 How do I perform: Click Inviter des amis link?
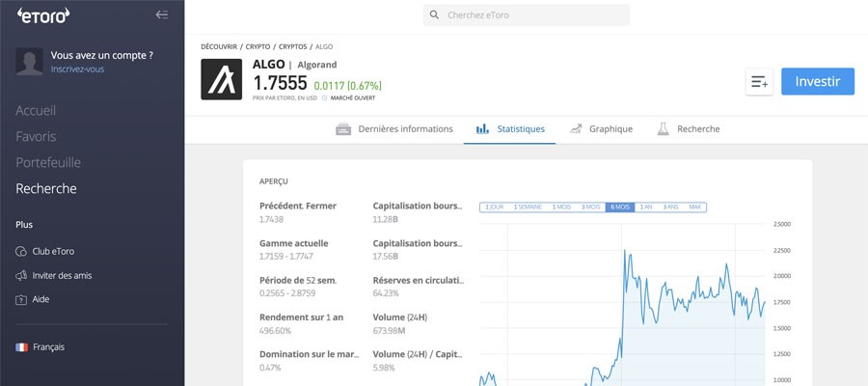click(x=62, y=275)
